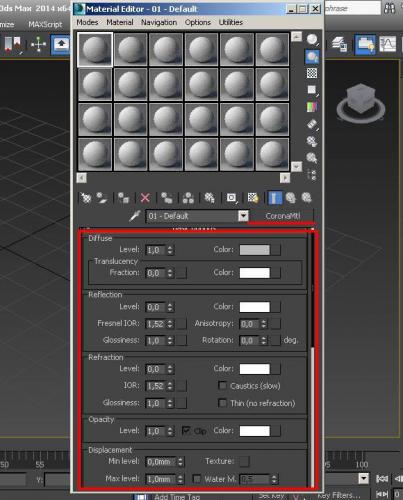
Task: Click red X Reset Map/Mtl icon
Action: [145, 198]
